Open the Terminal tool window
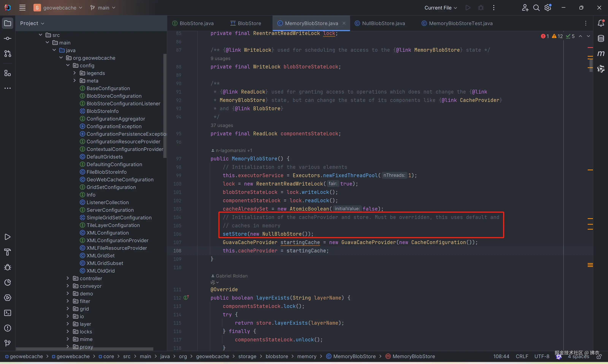 pyautogui.click(x=8, y=313)
